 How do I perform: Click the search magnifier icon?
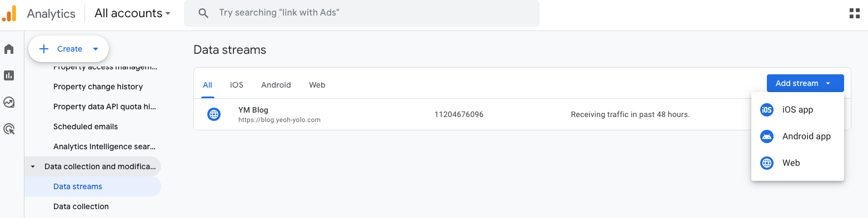click(203, 13)
